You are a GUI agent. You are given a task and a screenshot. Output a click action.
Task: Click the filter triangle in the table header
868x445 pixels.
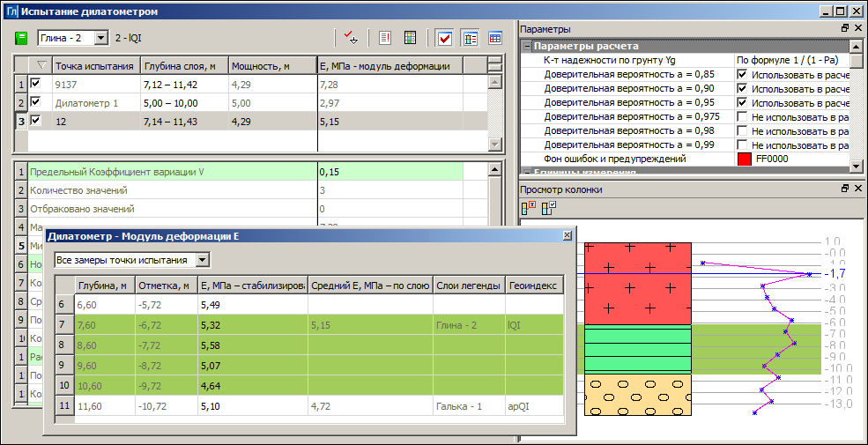point(41,66)
